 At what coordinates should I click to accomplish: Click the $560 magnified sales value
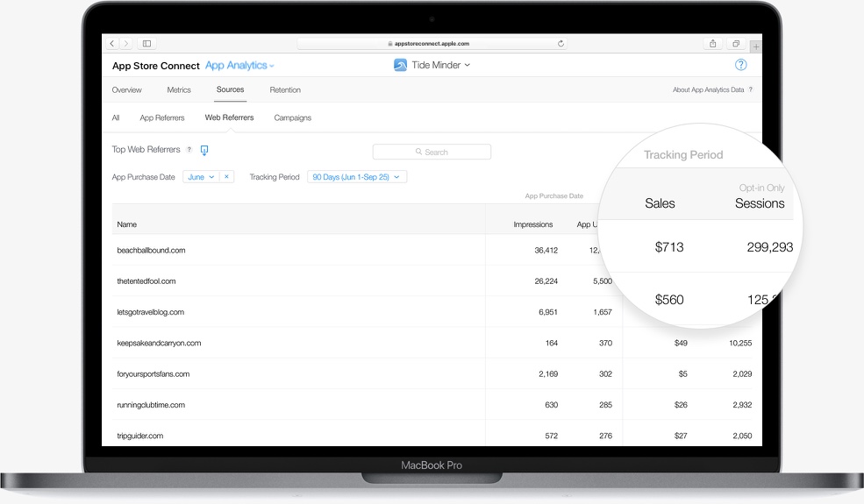click(669, 300)
